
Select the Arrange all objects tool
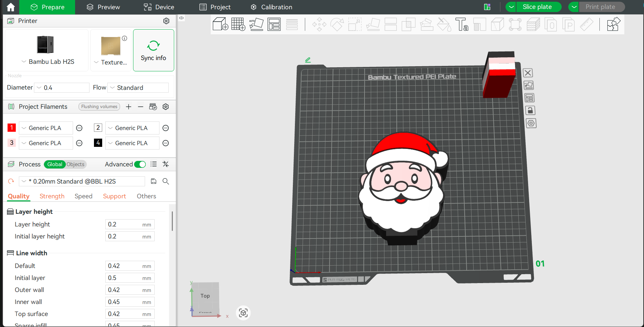[274, 24]
